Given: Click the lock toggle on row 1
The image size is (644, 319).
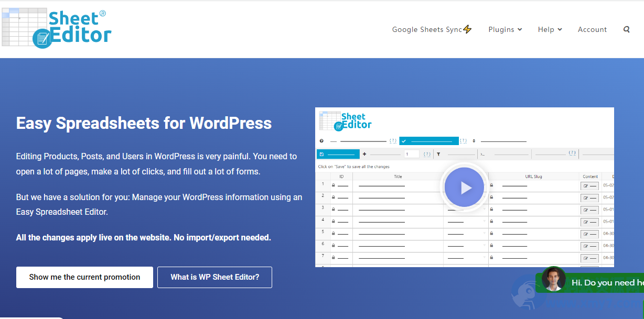Looking at the screenshot, I should tap(334, 185).
